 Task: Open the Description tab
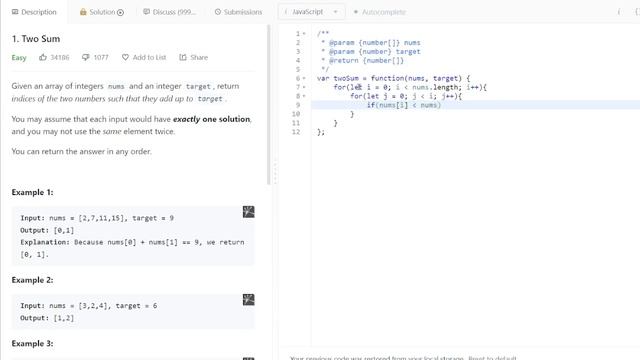pyautogui.click(x=34, y=12)
